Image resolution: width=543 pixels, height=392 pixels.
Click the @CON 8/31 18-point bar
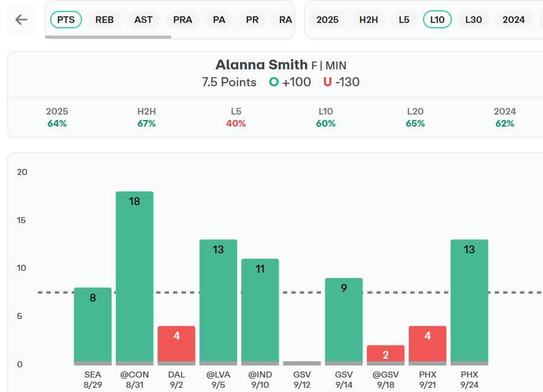[135, 277]
